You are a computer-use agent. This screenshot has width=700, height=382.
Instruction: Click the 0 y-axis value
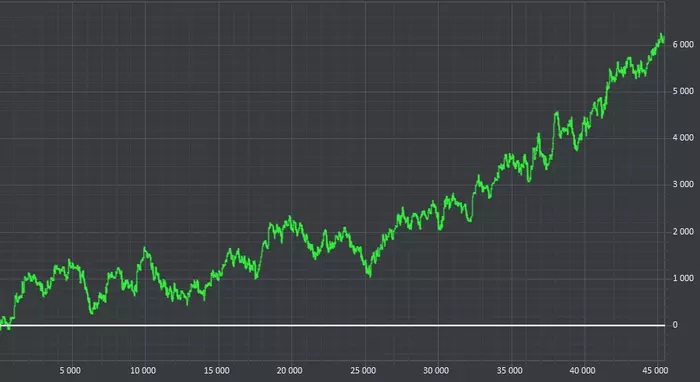click(675, 325)
